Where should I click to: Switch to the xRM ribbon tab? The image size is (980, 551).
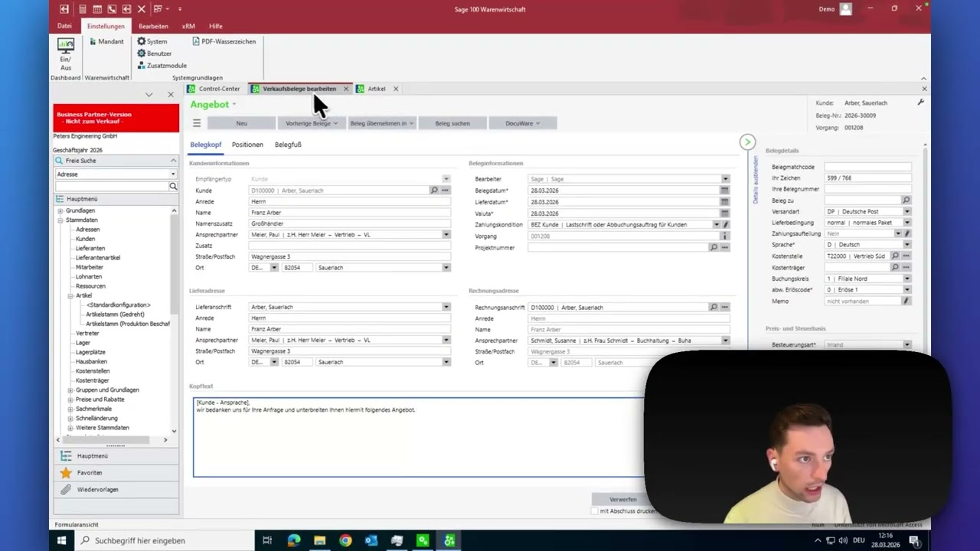click(x=188, y=26)
